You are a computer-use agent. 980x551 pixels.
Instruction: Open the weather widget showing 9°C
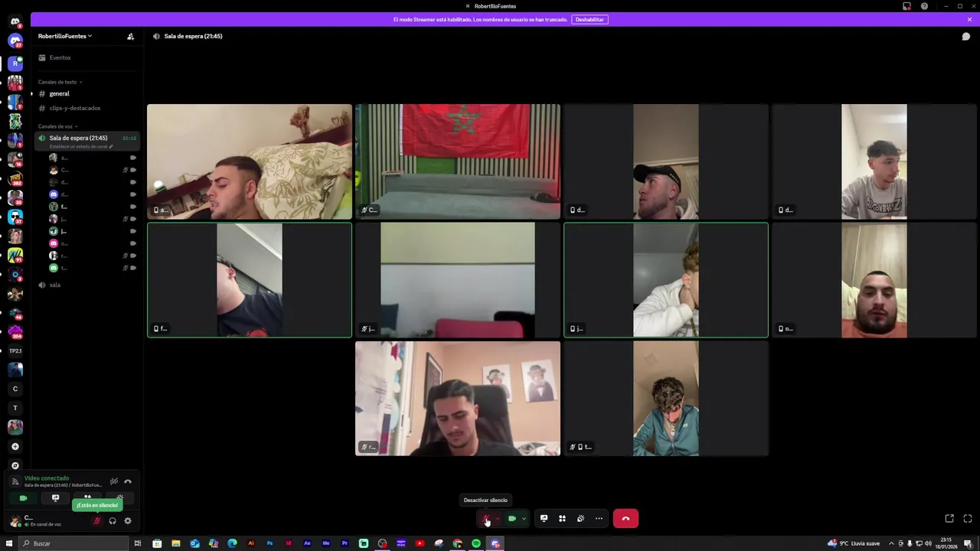tap(854, 543)
